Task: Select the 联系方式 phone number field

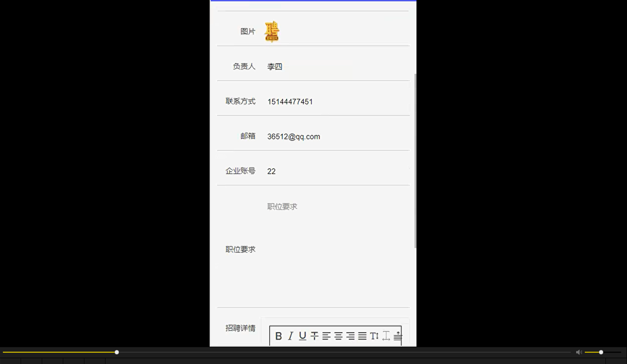Action: pyautogui.click(x=290, y=101)
